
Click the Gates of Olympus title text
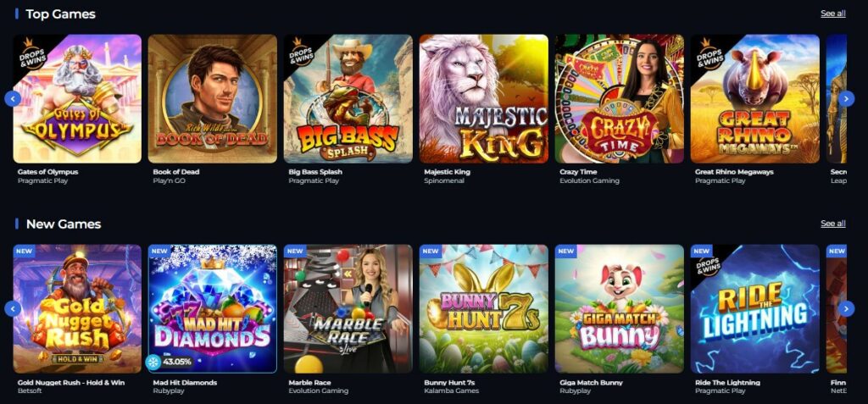coord(47,172)
